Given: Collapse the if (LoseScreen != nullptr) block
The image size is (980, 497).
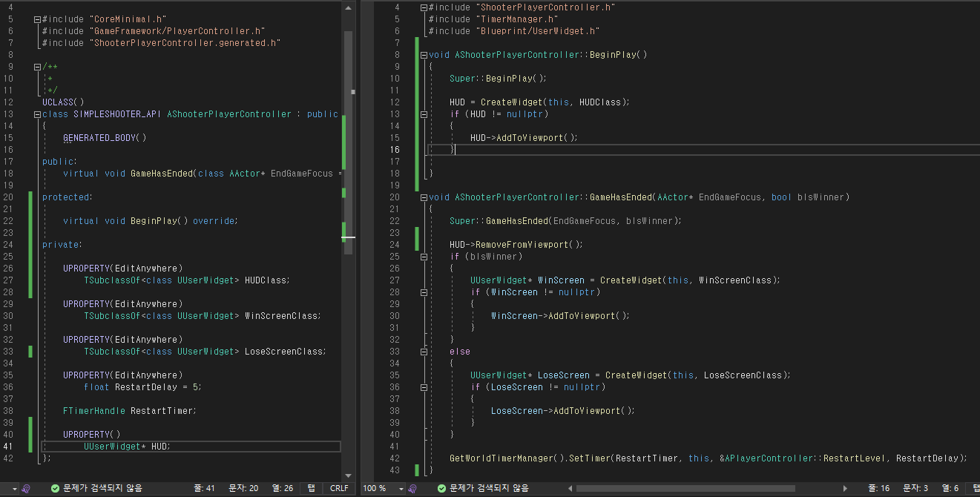Looking at the screenshot, I should pyautogui.click(x=424, y=387).
